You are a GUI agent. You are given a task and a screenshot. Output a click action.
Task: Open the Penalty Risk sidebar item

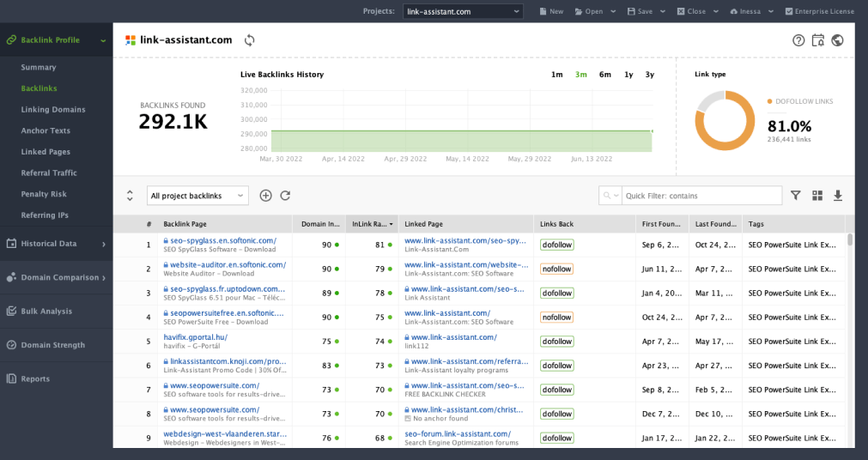[x=44, y=194]
